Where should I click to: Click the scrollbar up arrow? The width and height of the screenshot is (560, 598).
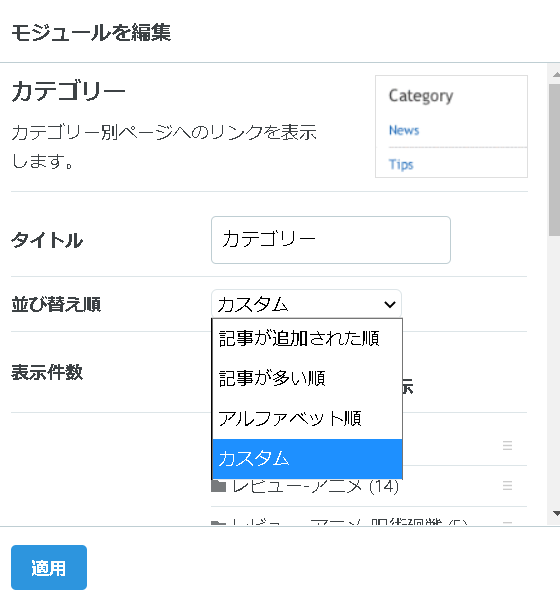click(556, 75)
